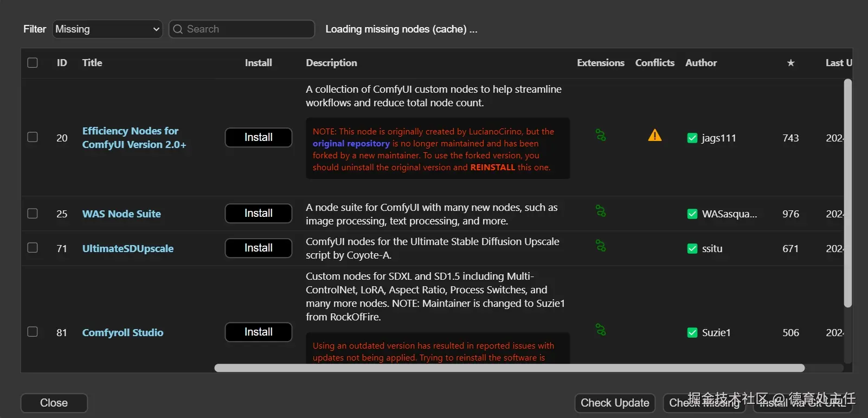Click the Check Update button

[x=615, y=403]
